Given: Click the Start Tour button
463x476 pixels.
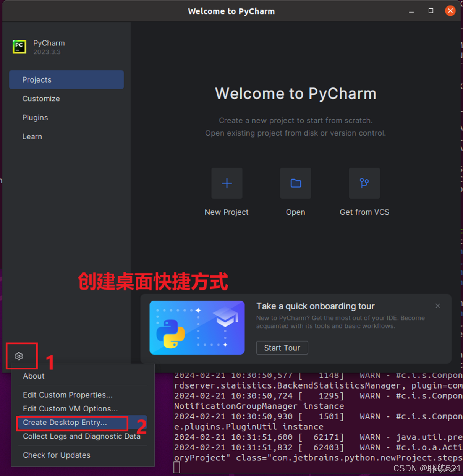Looking at the screenshot, I should [x=282, y=348].
